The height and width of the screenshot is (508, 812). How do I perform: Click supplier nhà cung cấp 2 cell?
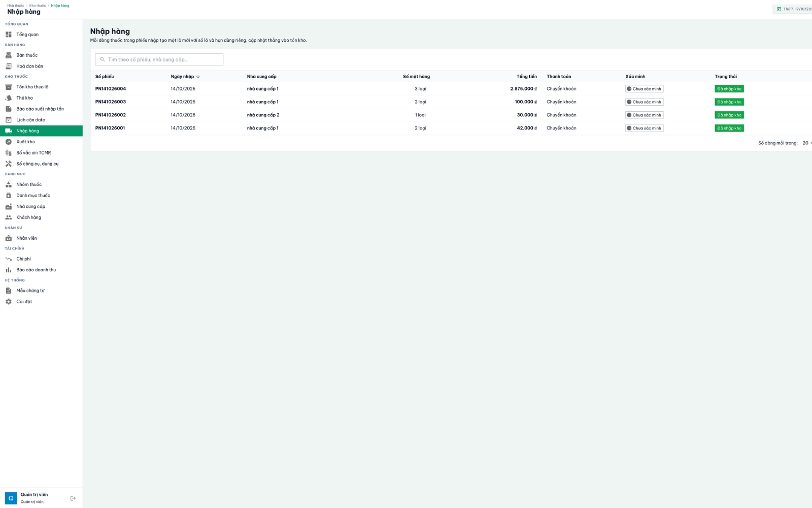263,115
